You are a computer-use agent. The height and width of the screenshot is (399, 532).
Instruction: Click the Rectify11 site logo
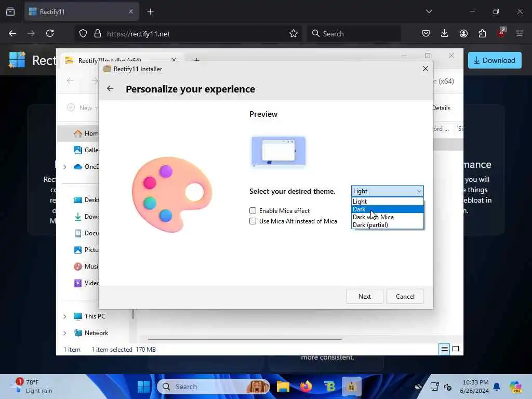click(17, 60)
